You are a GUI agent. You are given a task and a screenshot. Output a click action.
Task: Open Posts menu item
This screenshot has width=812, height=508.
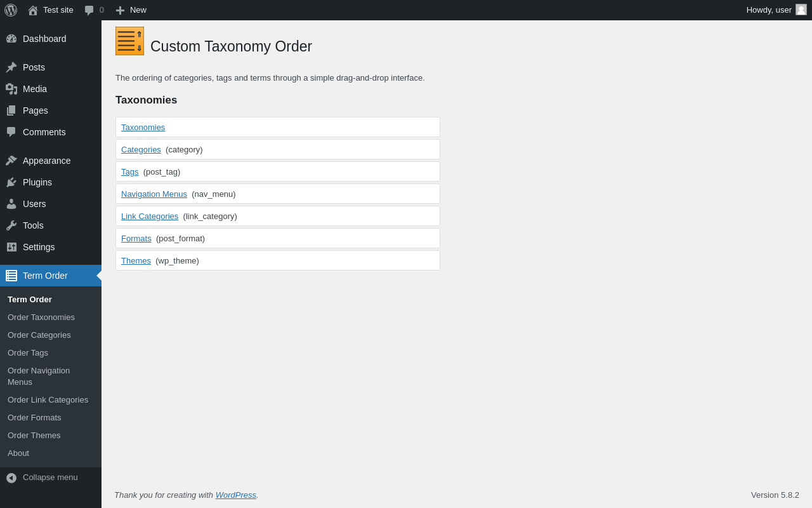[34, 67]
